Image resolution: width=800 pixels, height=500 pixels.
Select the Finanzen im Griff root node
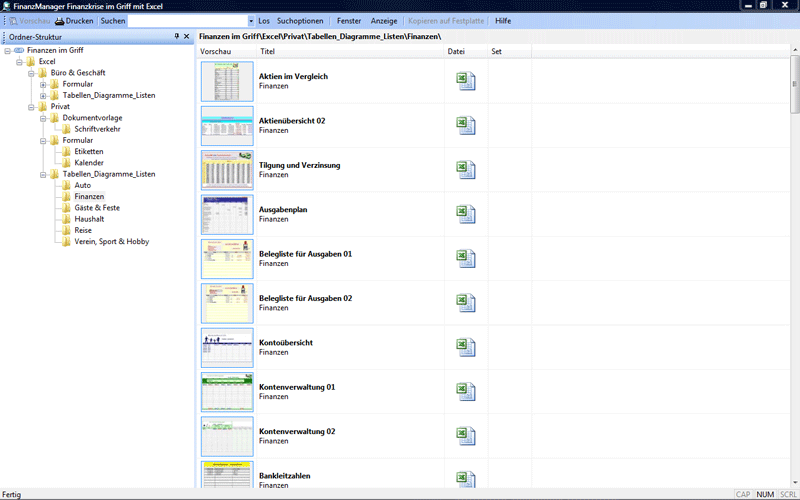[55, 50]
